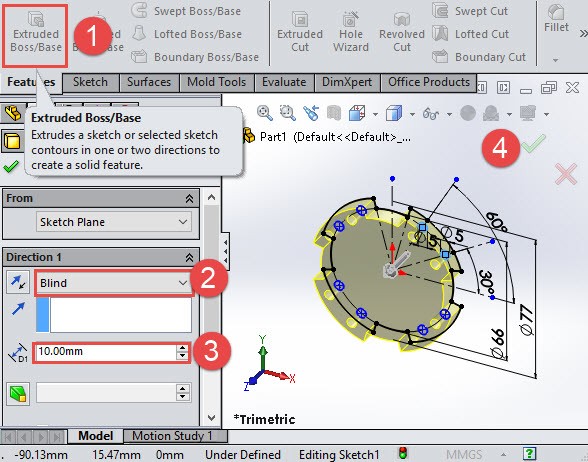Viewport: 588px width, 462px height.
Task: Click the Apply Scene icon
Action: point(491,113)
